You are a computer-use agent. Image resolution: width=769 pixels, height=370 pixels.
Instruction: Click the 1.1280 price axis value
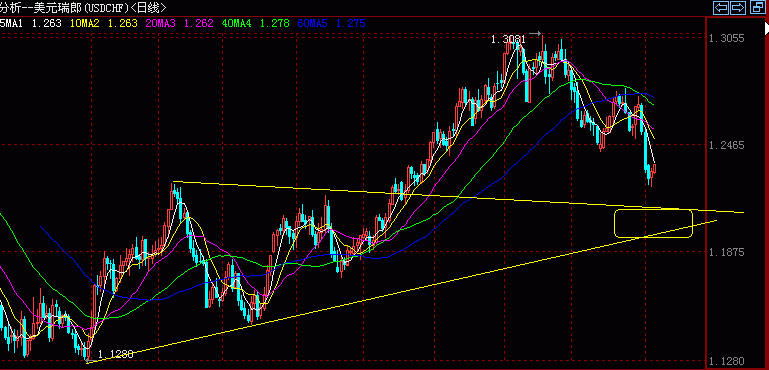727,361
